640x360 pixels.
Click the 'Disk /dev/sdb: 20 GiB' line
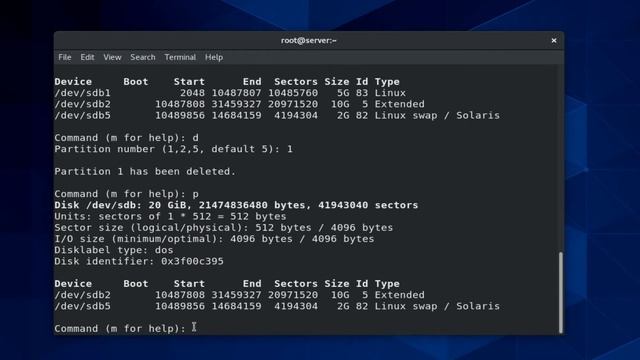(236, 205)
